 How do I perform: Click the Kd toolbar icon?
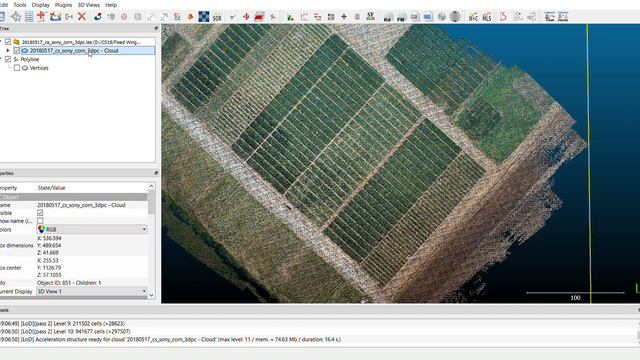tap(388, 17)
